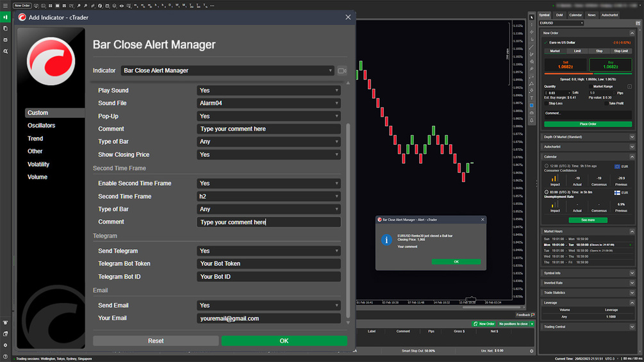Click the video camera icon beside Indicator dropdown
This screenshot has height=362, width=644.
(342, 70)
